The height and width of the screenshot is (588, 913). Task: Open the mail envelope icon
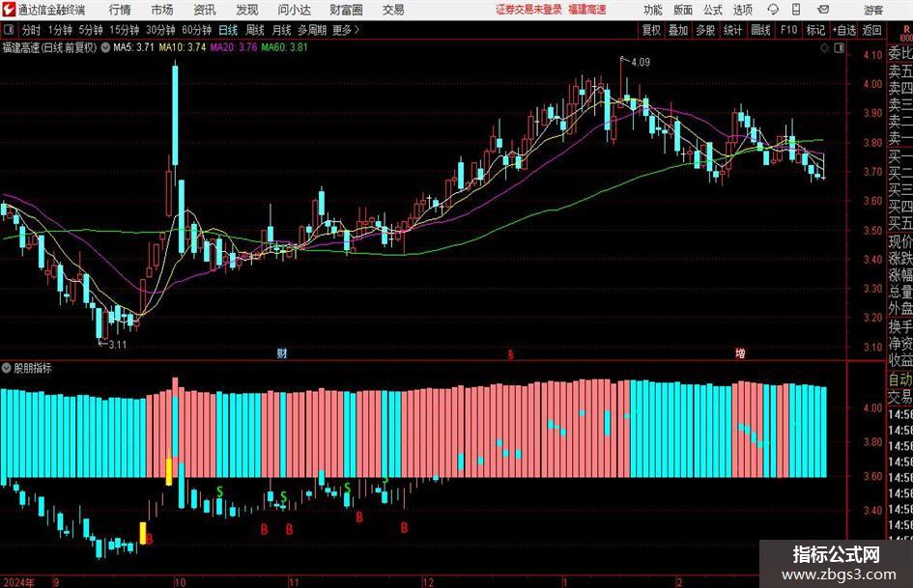click(x=823, y=10)
